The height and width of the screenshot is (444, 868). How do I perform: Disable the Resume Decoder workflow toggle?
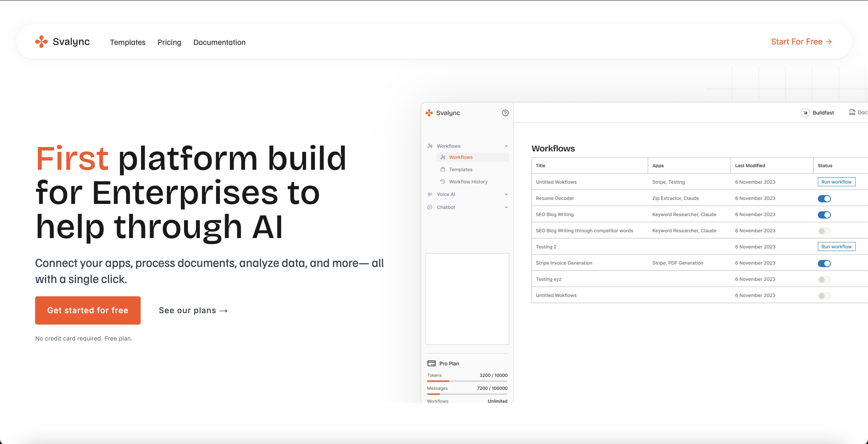click(x=824, y=199)
